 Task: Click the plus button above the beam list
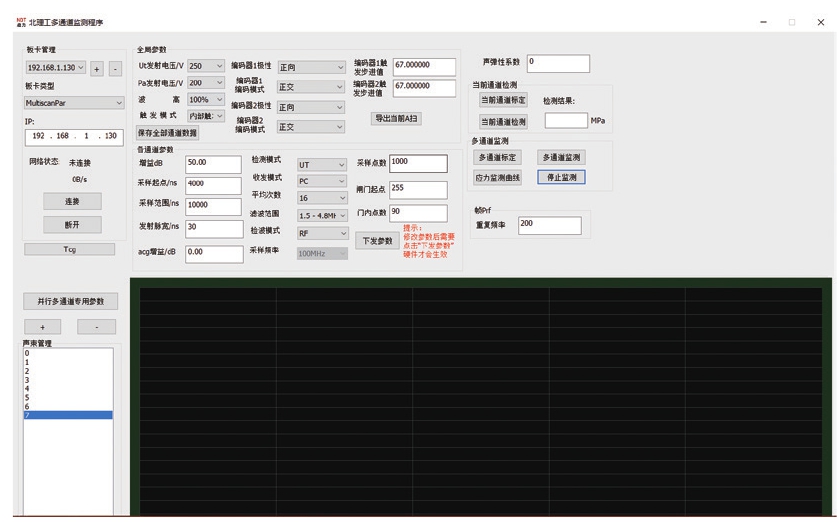point(42,327)
